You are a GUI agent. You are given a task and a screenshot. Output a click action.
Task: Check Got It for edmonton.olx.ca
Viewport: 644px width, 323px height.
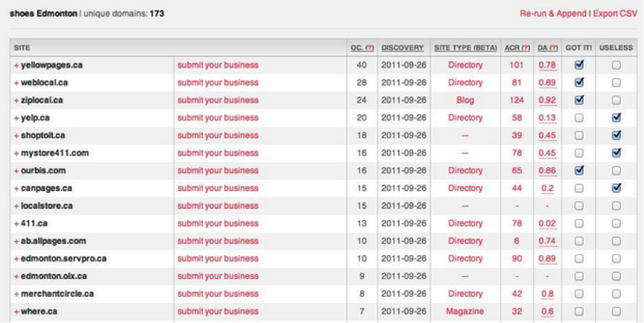pos(579,276)
